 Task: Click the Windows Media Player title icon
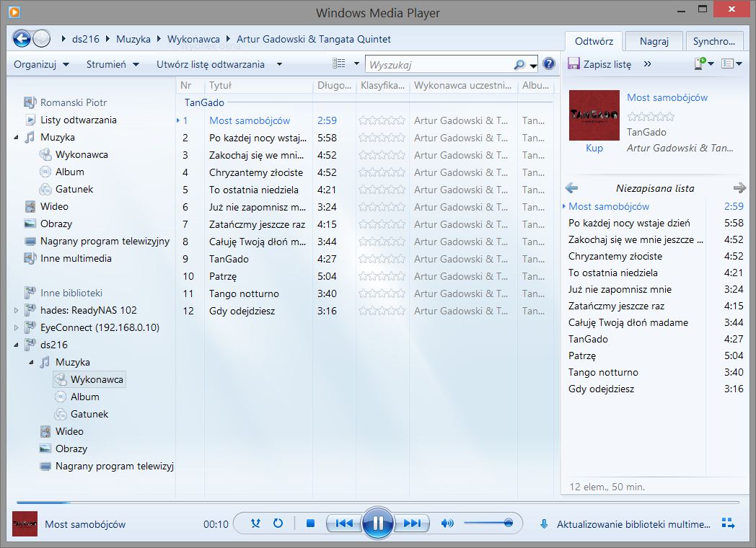(14, 12)
